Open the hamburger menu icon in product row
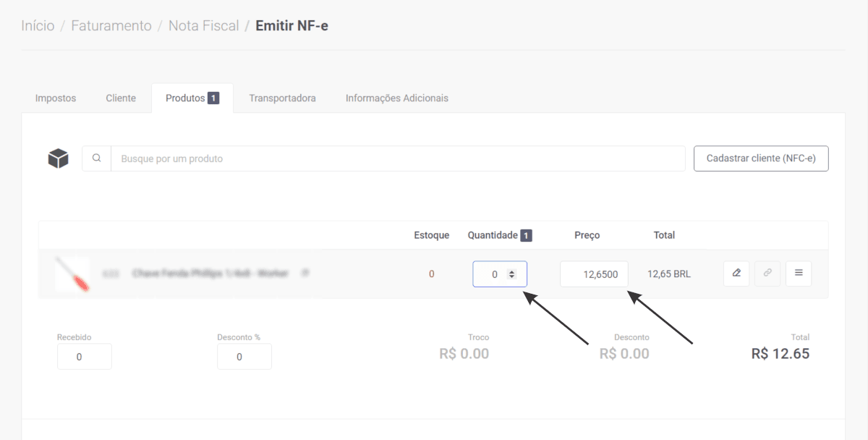This screenshot has height=440, width=868. click(799, 274)
